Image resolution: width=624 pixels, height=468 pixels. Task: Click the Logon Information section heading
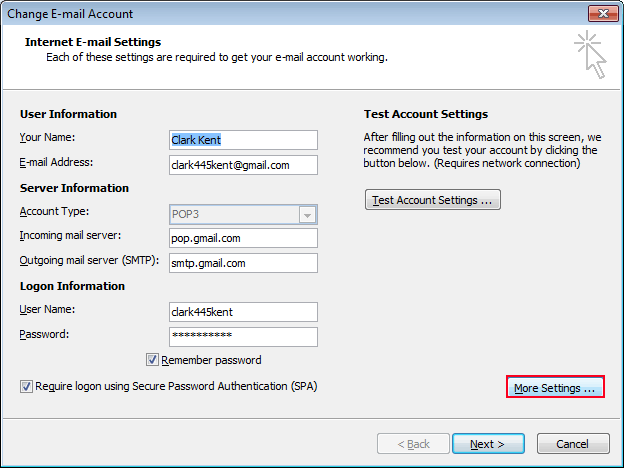click(72, 286)
